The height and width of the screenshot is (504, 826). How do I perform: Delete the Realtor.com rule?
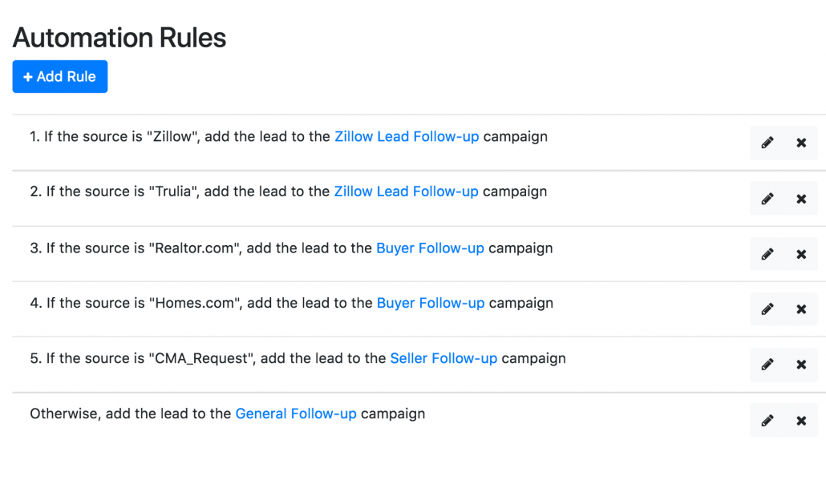click(801, 254)
